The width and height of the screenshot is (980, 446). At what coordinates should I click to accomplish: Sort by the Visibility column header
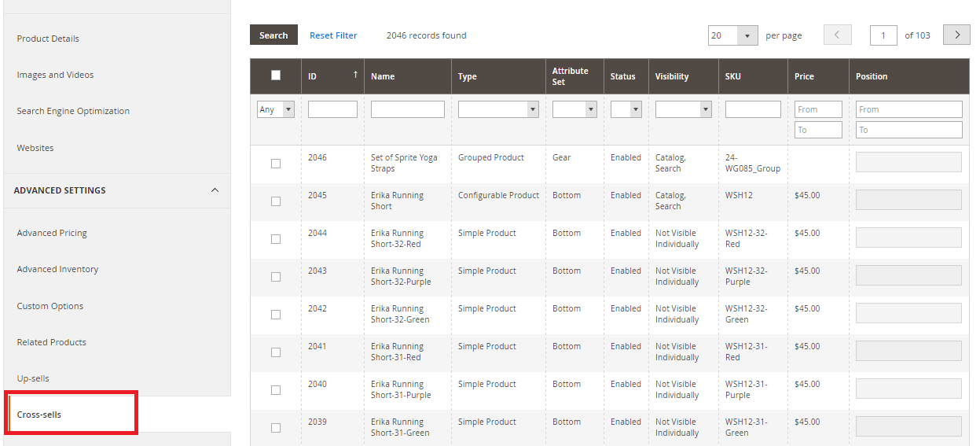tap(672, 76)
